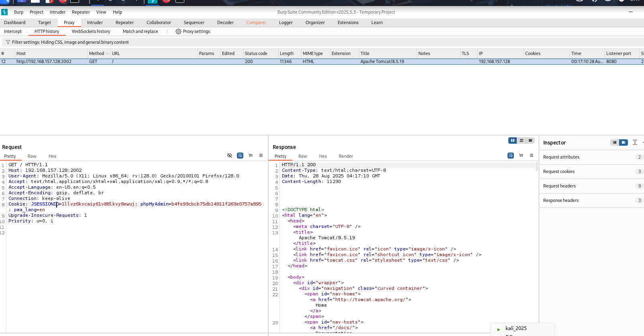Screen dimensions: 644x336
Task: Expand Request headers section
Action: 591,186
